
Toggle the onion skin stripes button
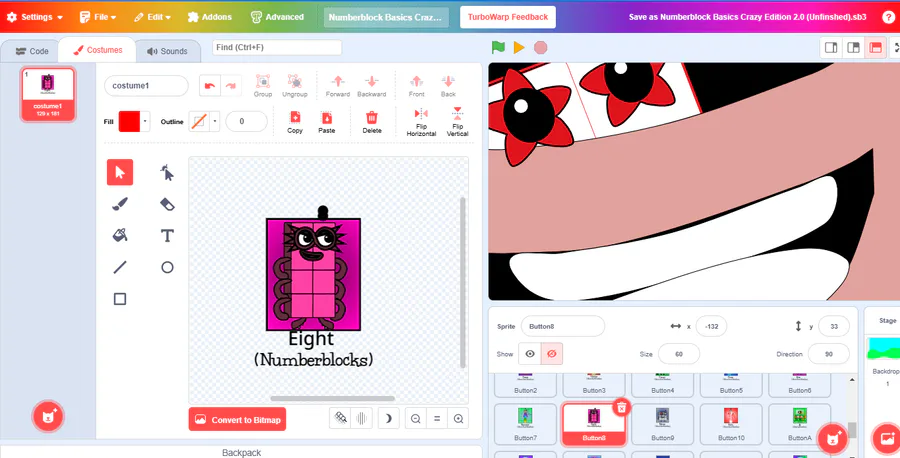[x=362, y=419]
